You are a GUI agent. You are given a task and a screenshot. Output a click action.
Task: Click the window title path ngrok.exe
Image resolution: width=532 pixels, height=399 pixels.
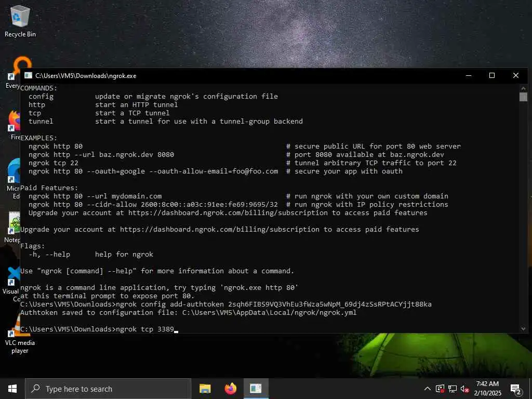[86, 76]
